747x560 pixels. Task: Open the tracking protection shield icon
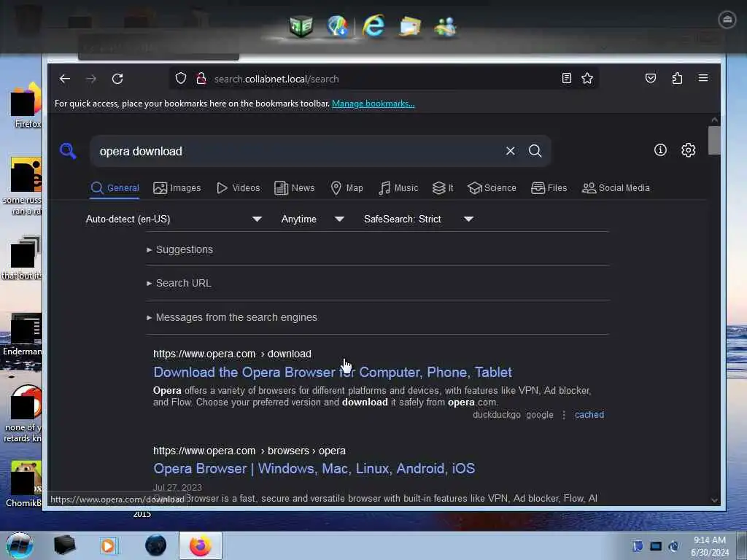tap(181, 78)
